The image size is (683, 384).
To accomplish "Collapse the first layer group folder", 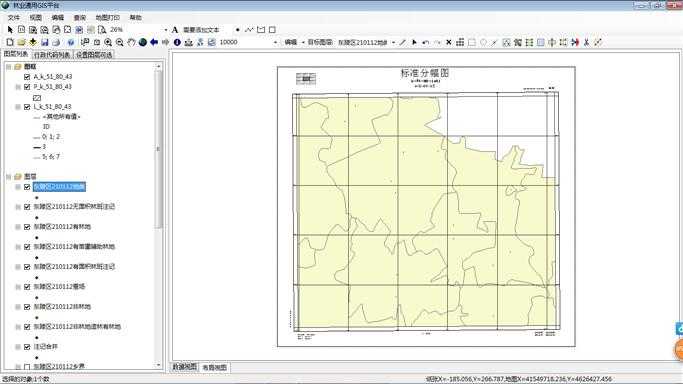I will click(x=8, y=67).
